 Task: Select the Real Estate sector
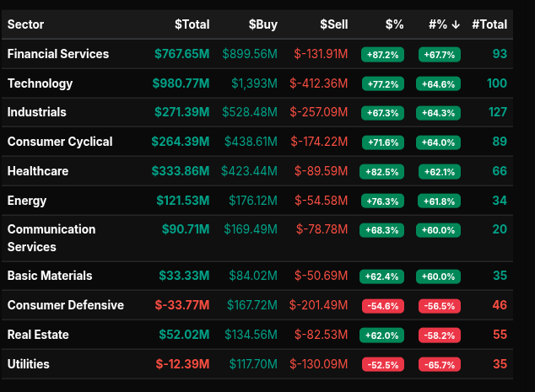point(38,335)
